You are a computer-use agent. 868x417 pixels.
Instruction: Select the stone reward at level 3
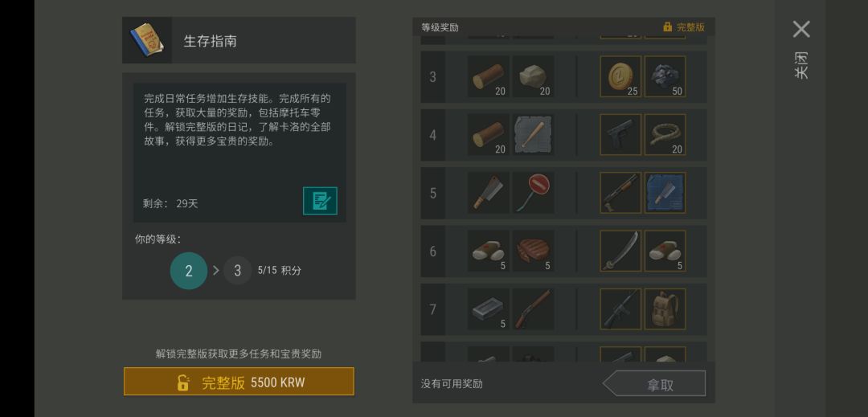click(x=533, y=76)
